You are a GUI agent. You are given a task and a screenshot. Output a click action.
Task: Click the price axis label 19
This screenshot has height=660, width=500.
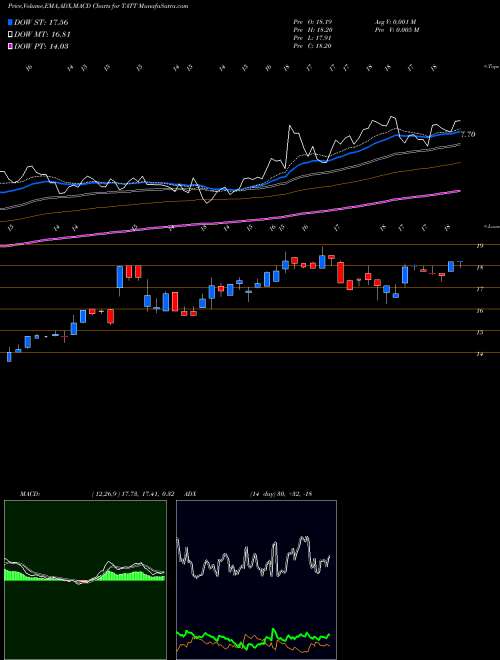pyautogui.click(x=479, y=246)
